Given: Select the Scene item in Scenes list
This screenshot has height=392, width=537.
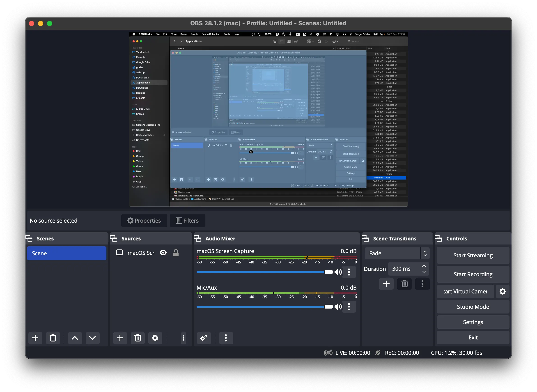Looking at the screenshot, I should tap(67, 254).
